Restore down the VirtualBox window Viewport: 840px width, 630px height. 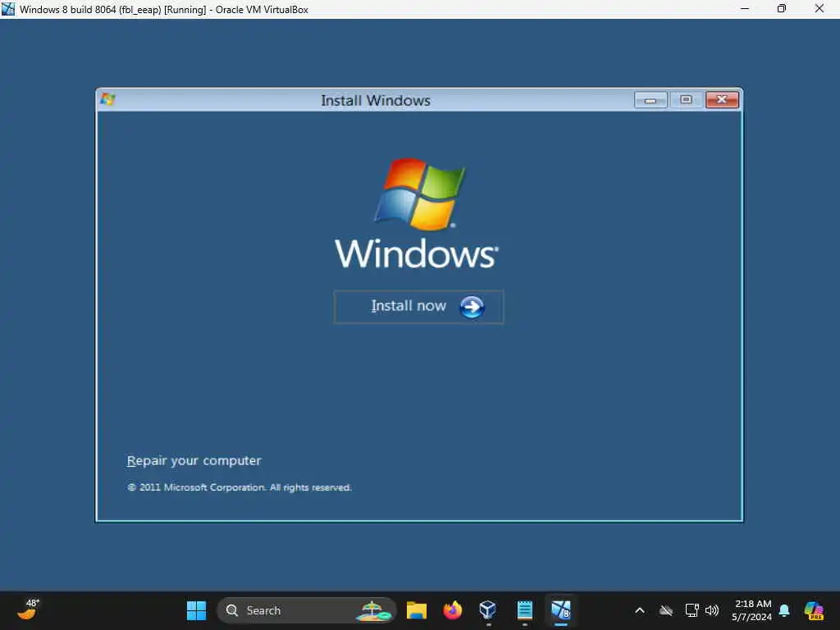[782, 9]
